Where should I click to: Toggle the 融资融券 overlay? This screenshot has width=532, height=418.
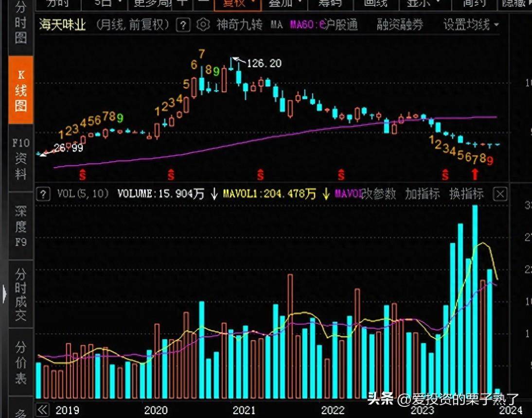[400, 25]
